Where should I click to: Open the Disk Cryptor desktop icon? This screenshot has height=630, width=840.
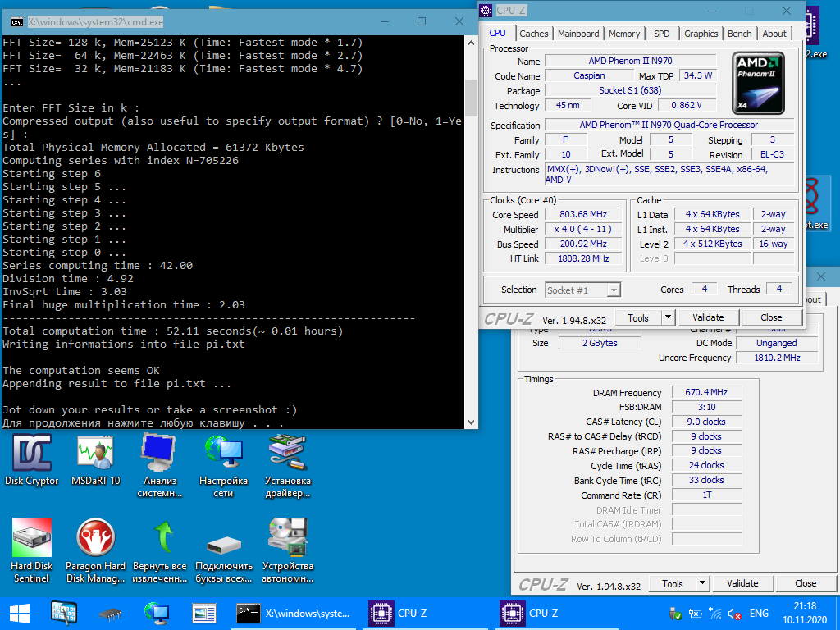point(32,460)
